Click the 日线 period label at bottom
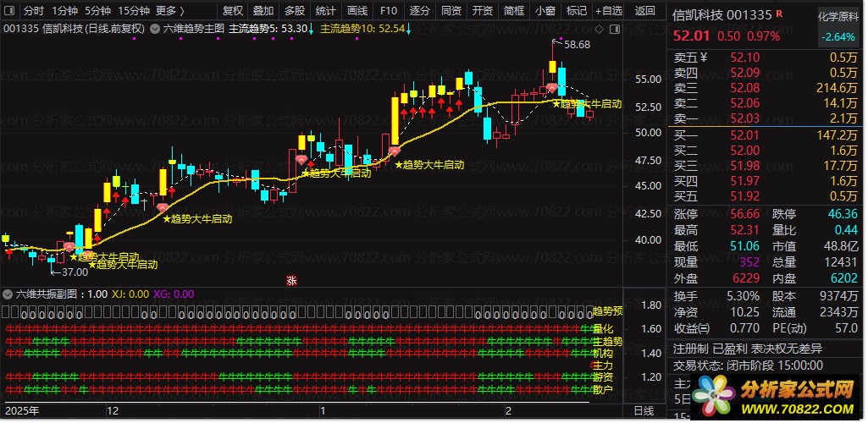Screen dimensions: 868x423 (644, 411)
